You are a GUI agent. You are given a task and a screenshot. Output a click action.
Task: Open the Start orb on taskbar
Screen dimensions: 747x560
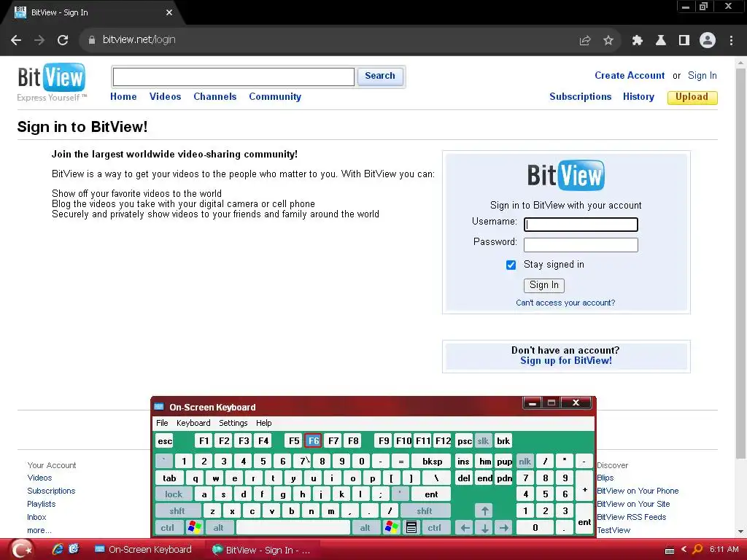click(20, 550)
